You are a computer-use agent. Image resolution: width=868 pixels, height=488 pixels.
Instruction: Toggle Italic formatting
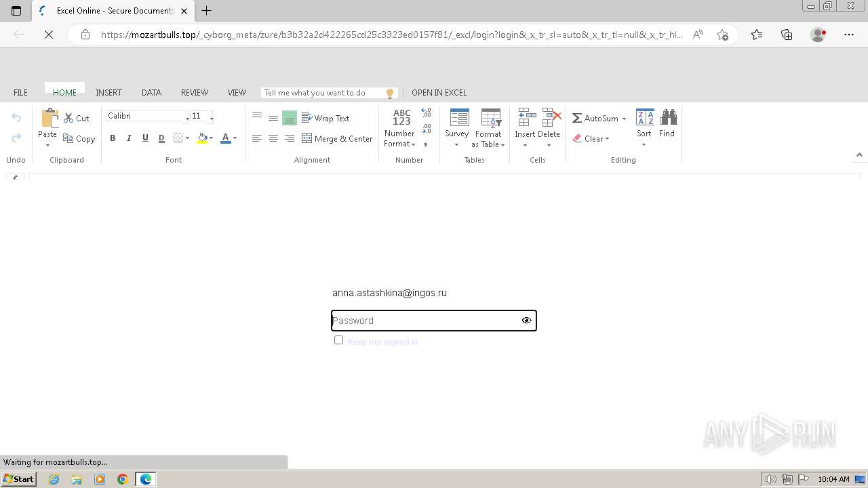click(129, 138)
